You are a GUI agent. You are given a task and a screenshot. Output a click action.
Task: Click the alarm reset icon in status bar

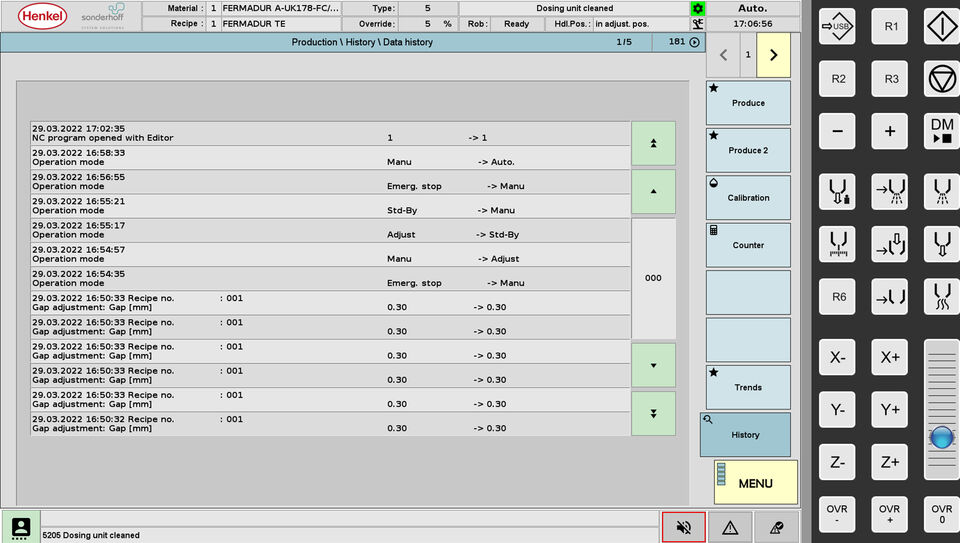point(776,527)
